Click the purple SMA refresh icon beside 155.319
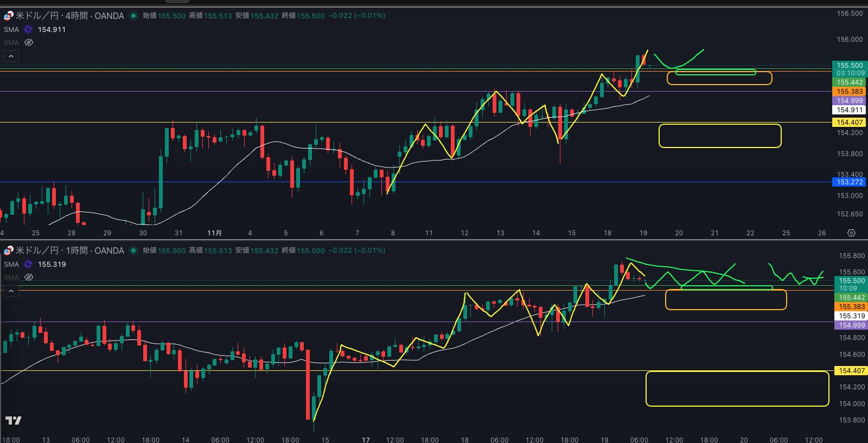 (28, 264)
